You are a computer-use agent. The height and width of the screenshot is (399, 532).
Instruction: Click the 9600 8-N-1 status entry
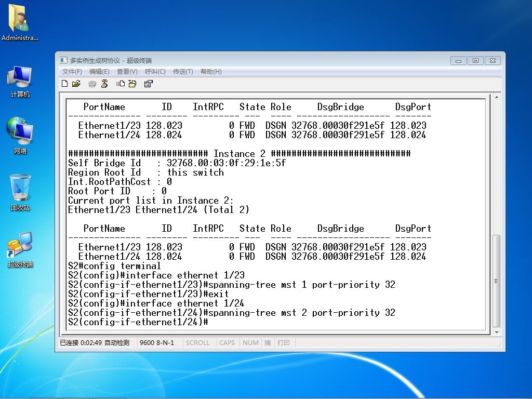[x=157, y=343]
